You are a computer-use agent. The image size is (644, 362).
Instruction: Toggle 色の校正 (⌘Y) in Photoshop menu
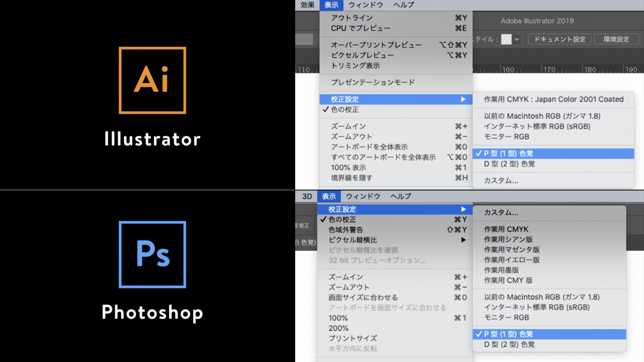395,220
